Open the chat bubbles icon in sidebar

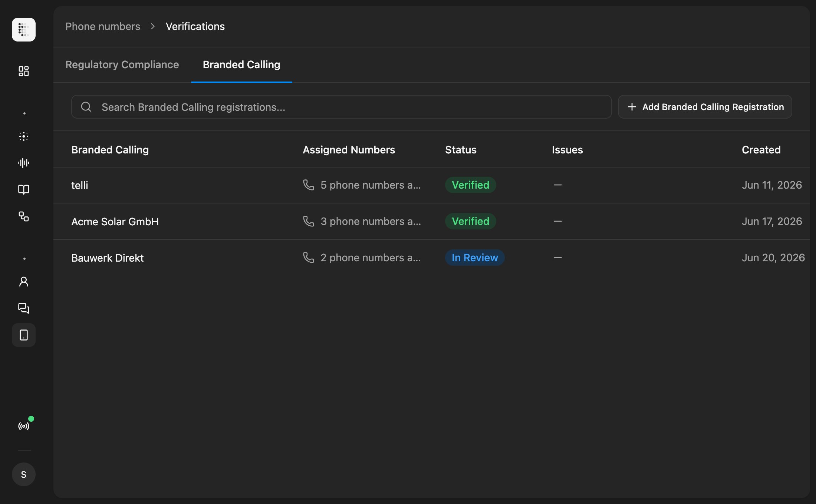[24, 308]
